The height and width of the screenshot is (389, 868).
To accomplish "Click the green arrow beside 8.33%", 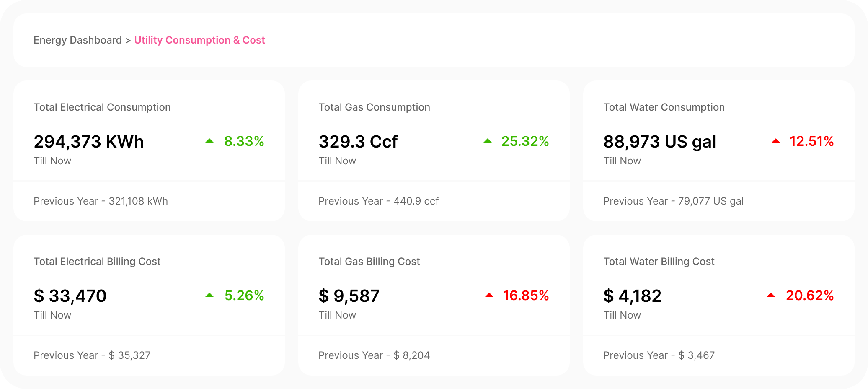I will click(x=209, y=141).
